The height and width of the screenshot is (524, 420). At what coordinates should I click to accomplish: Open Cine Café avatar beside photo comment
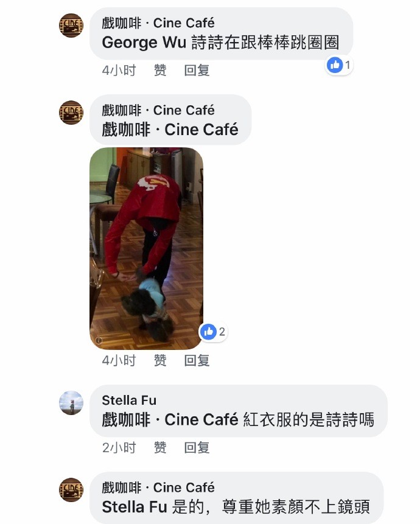click(71, 112)
